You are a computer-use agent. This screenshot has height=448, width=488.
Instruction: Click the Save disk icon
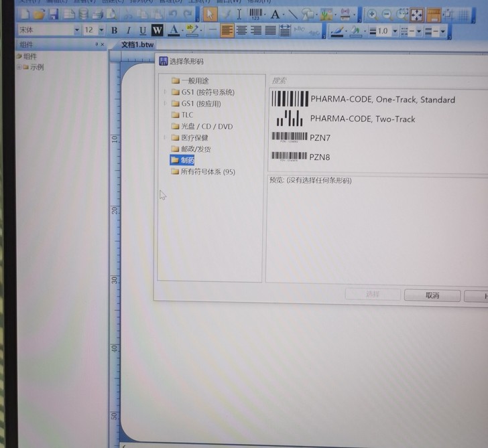click(54, 14)
